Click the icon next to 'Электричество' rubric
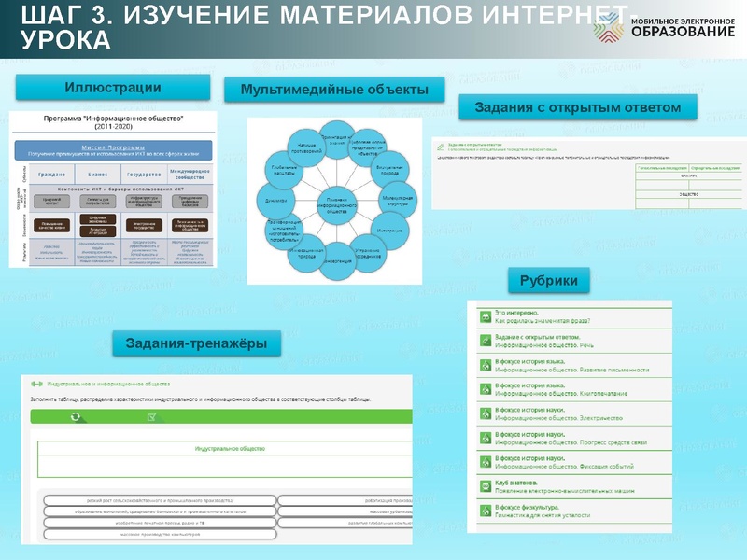The width and height of the screenshot is (747, 560). 486,413
